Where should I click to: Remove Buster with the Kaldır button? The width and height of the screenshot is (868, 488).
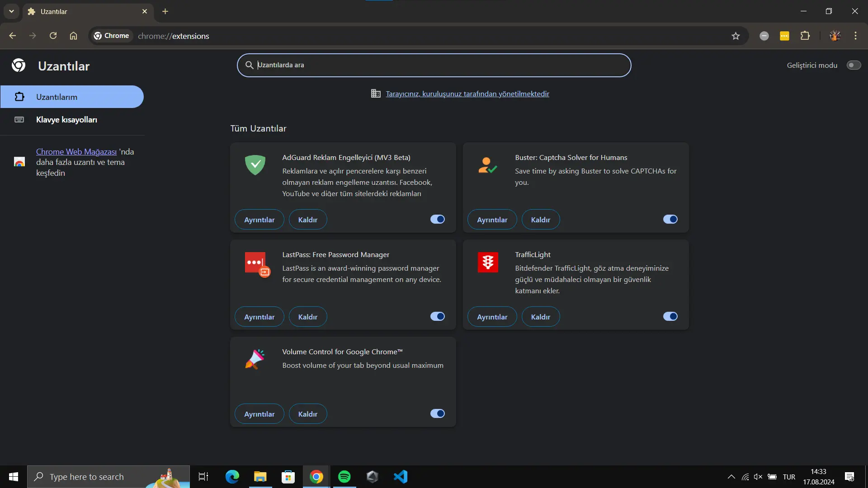point(541,220)
